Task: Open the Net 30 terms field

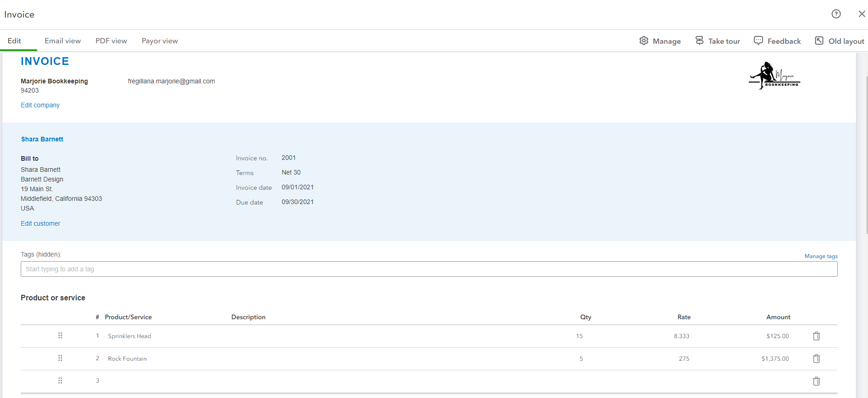Action: pyautogui.click(x=291, y=172)
